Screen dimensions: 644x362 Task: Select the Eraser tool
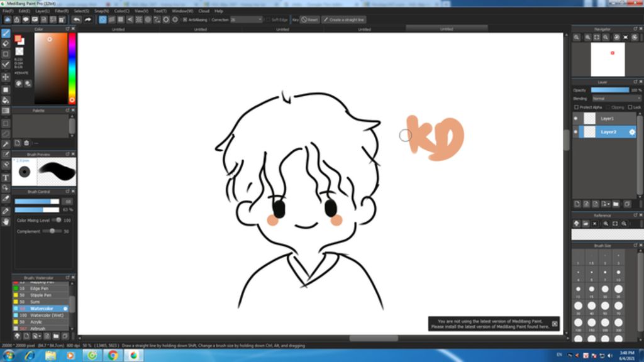click(x=6, y=43)
